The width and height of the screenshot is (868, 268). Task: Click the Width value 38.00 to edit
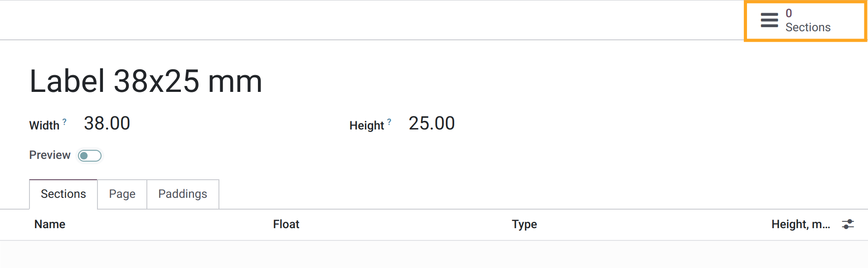click(107, 123)
